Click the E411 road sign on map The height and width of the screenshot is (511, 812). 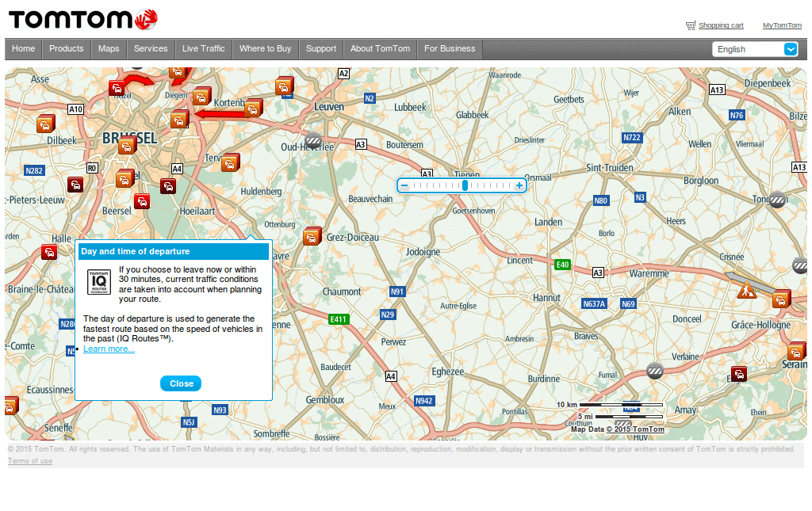point(339,319)
